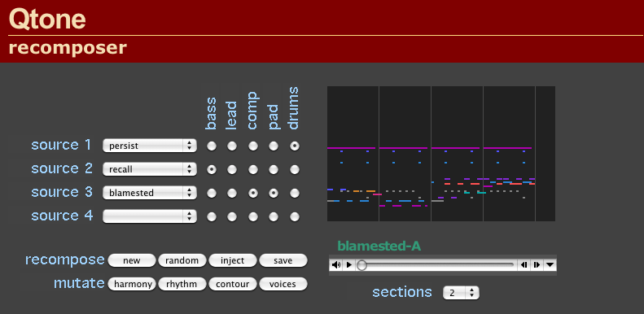Select drums radio for source 2
The width and height of the screenshot is (644, 314).
click(295, 169)
